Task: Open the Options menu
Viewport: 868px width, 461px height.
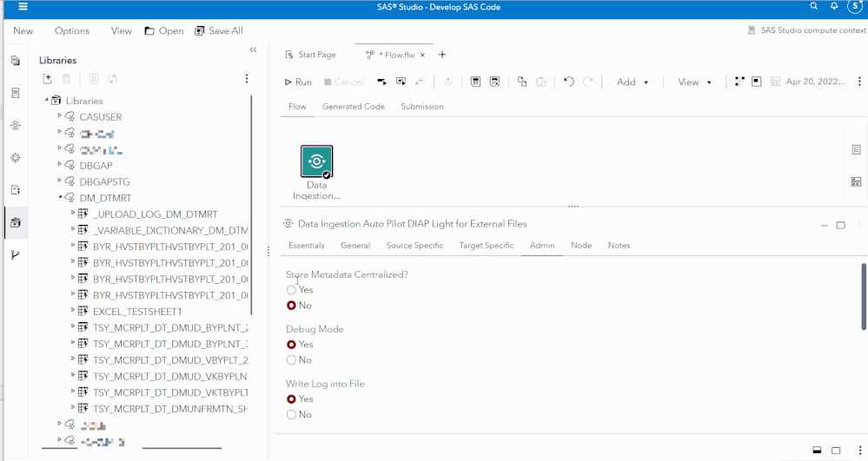Action: (x=72, y=31)
